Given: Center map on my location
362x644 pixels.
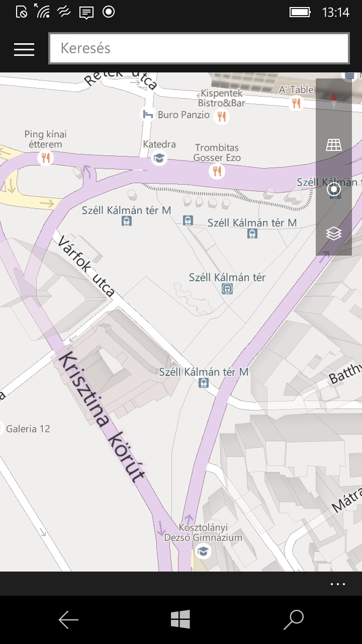Looking at the screenshot, I should (334, 190).
